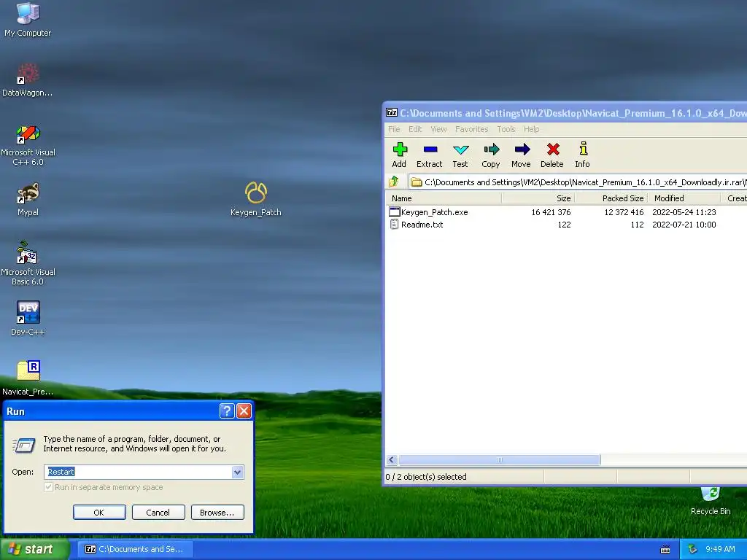The height and width of the screenshot is (560, 747).
Task: Click Readme.txt size value 122
Action: (x=564, y=225)
